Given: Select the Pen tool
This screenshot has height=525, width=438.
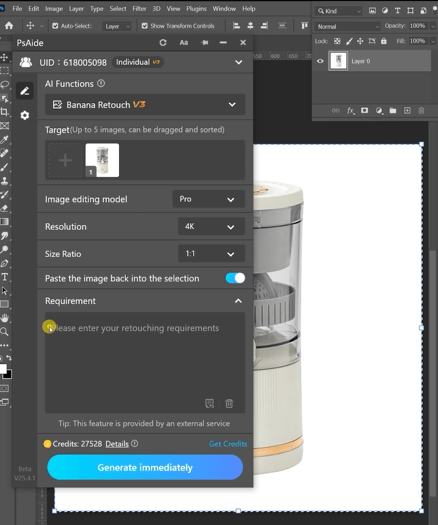Looking at the screenshot, I should click(x=4, y=263).
